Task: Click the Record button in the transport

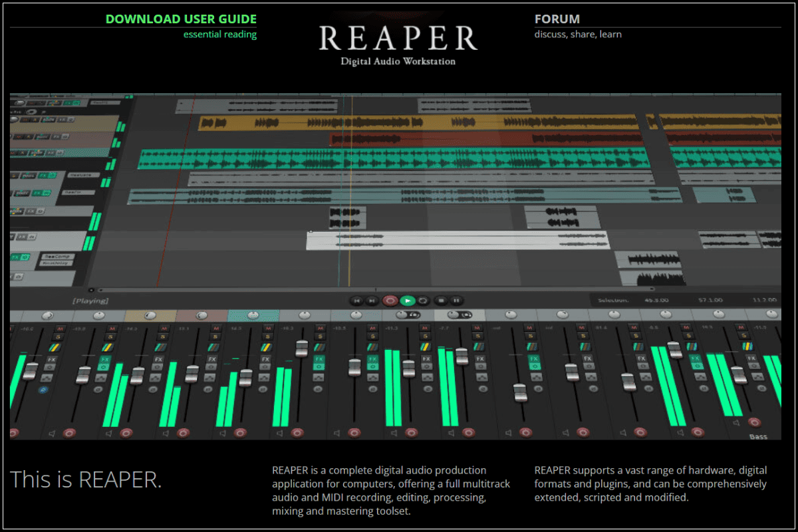Action: point(390,300)
